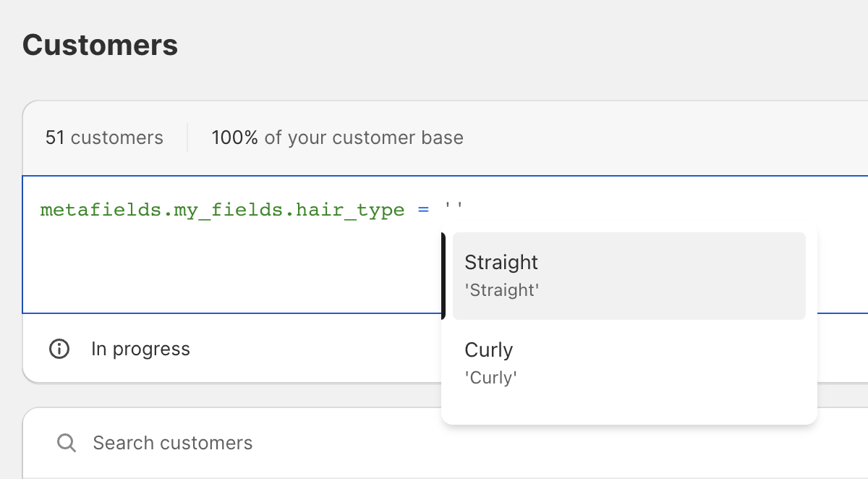Click the Customers page heading

pyautogui.click(x=100, y=45)
